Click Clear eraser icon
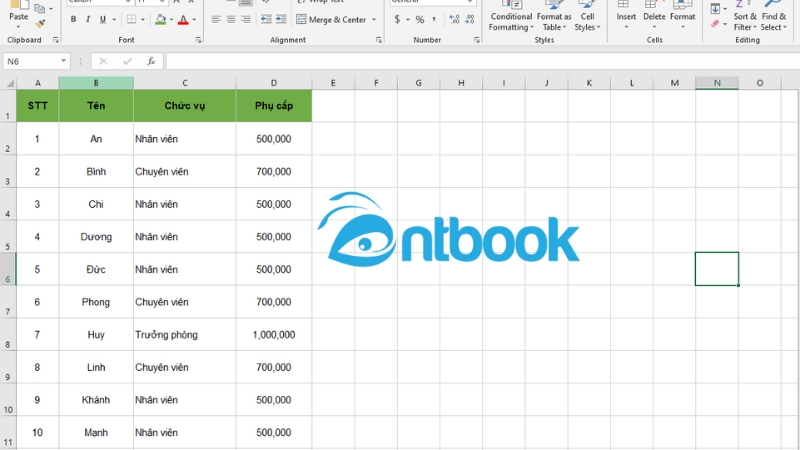 [x=715, y=23]
